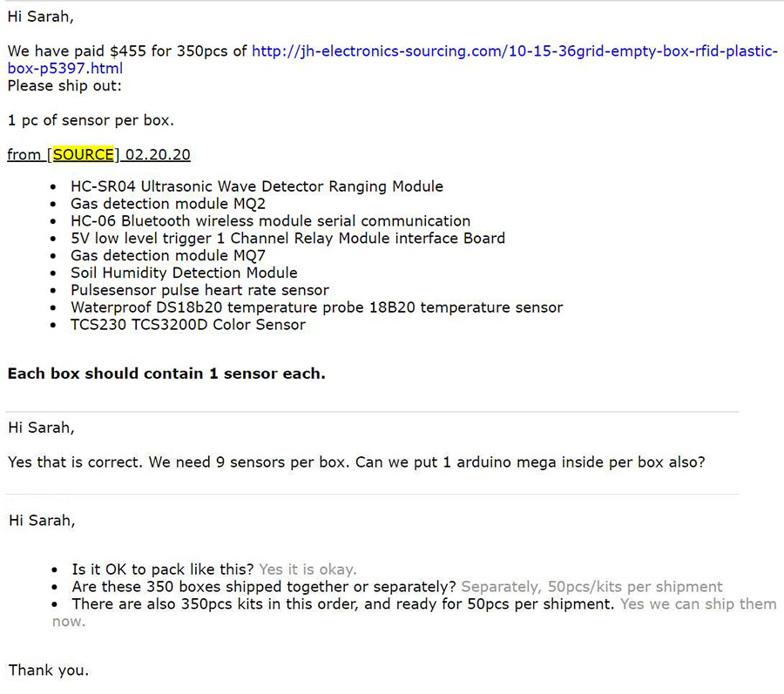Click the HC-06 Bluetooth wireless module item
Image resolution: width=784 pixels, height=694 pixels.
(x=270, y=221)
